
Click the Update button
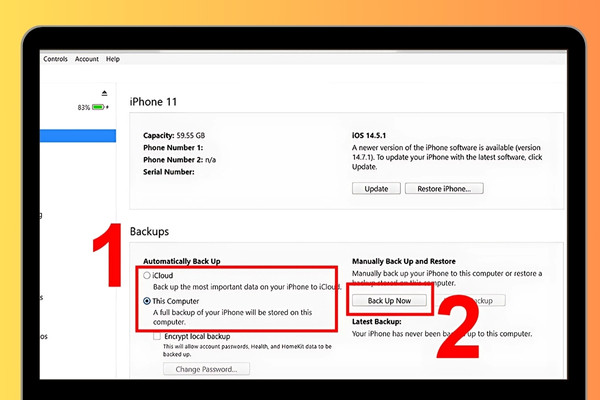[x=376, y=188]
